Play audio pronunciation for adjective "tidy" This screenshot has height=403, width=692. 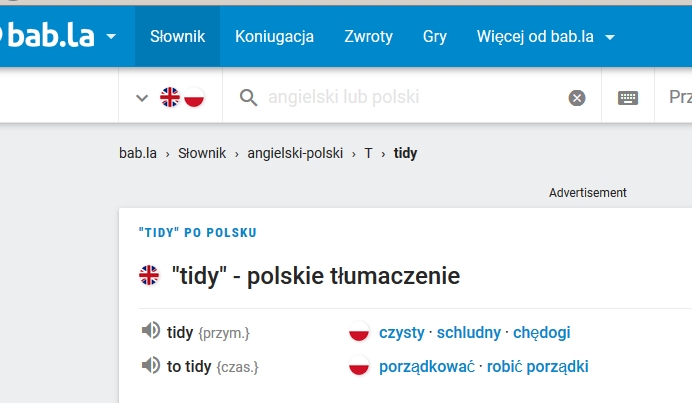pos(150,332)
